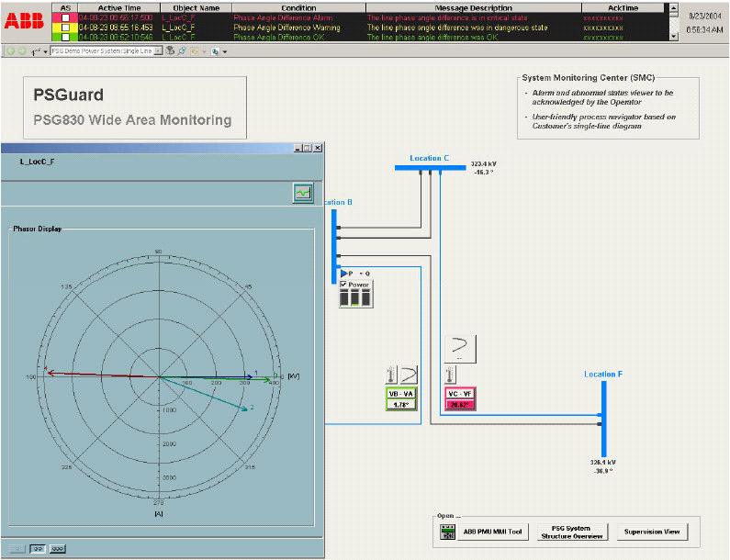Click the blue pin icon in toolbar

(182, 50)
